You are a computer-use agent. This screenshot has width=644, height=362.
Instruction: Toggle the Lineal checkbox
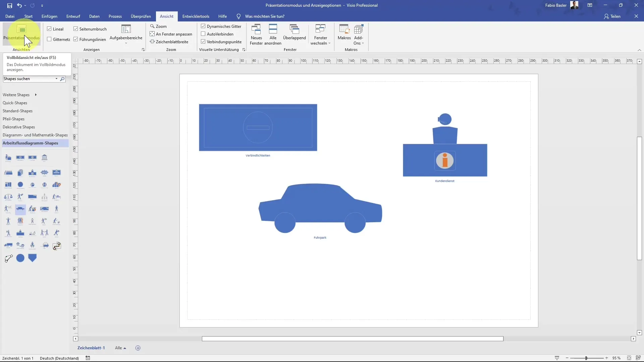pyautogui.click(x=49, y=29)
